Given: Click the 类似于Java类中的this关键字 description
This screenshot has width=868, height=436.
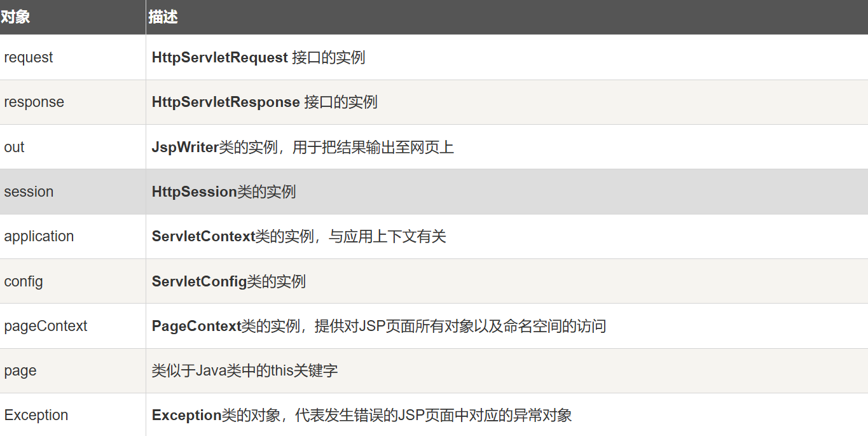Looking at the screenshot, I should (x=244, y=370).
